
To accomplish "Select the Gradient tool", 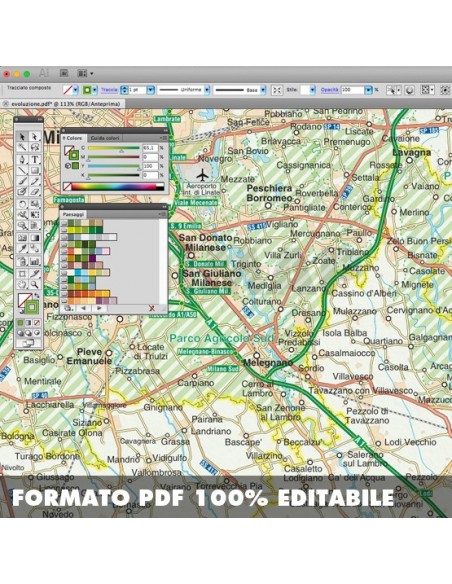I will point(35,238).
